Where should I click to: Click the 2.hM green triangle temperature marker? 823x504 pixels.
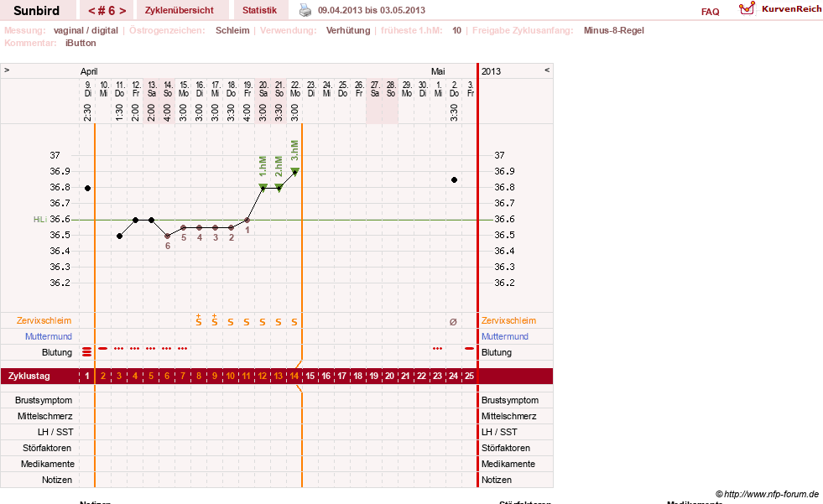(x=279, y=187)
